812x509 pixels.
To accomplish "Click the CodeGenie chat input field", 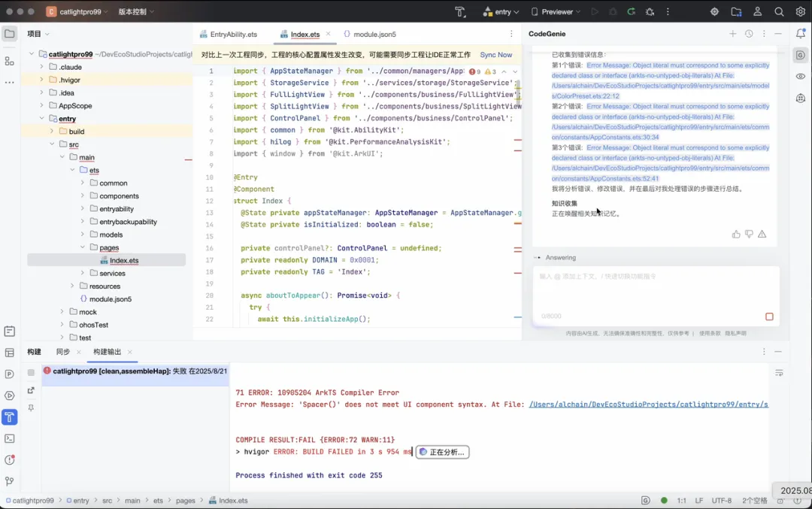I will 656,295.
